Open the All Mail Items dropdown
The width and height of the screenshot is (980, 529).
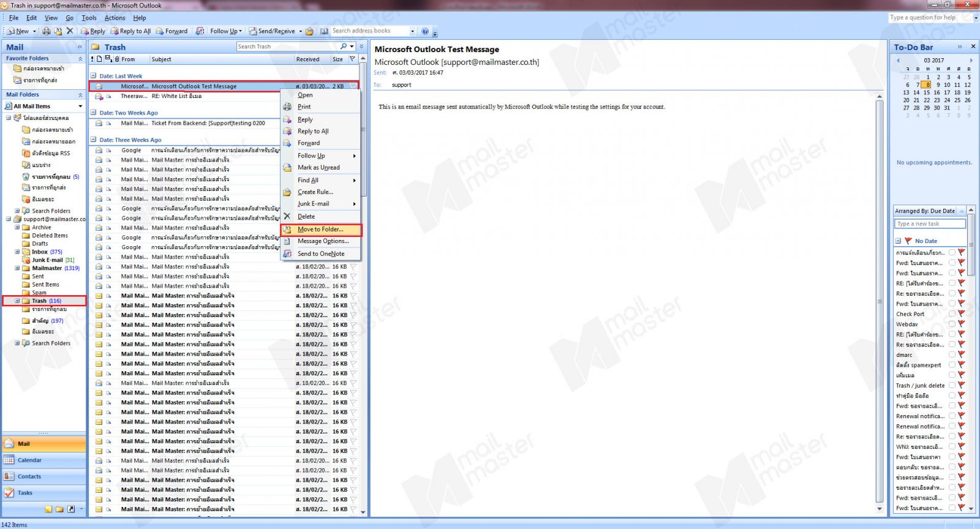(x=80, y=106)
